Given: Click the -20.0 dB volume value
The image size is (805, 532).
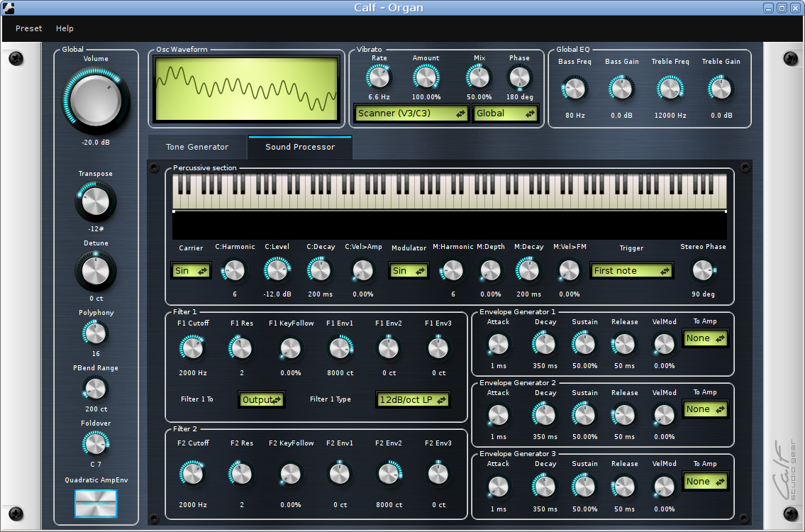Looking at the screenshot, I should (96, 143).
